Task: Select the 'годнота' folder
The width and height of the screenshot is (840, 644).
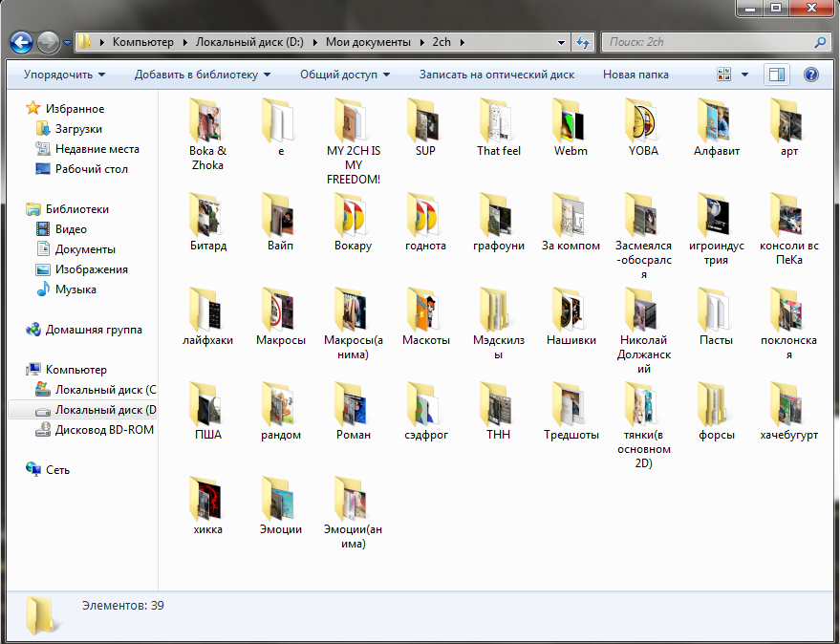Action: [x=425, y=222]
